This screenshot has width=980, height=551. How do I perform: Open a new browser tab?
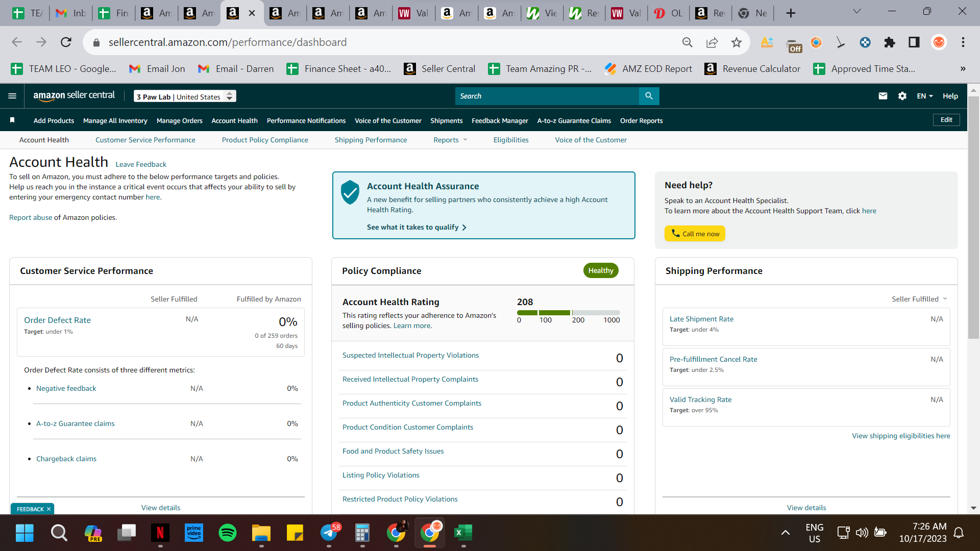[x=791, y=13]
